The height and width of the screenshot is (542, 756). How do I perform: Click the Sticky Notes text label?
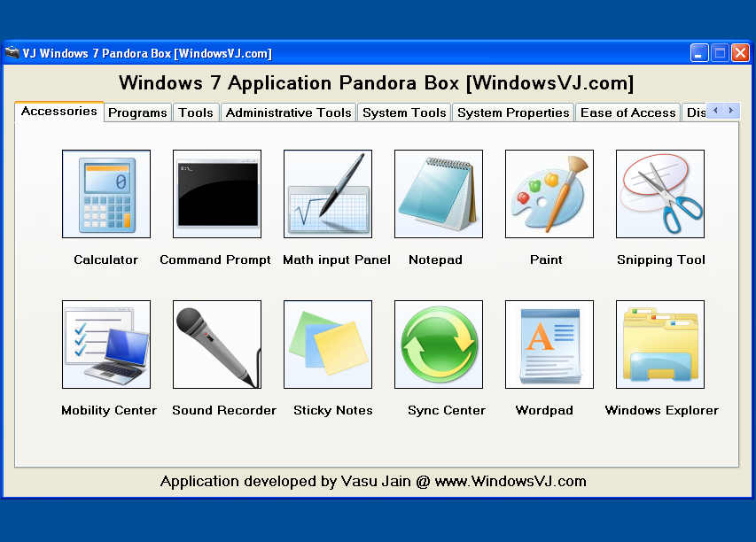[333, 410]
